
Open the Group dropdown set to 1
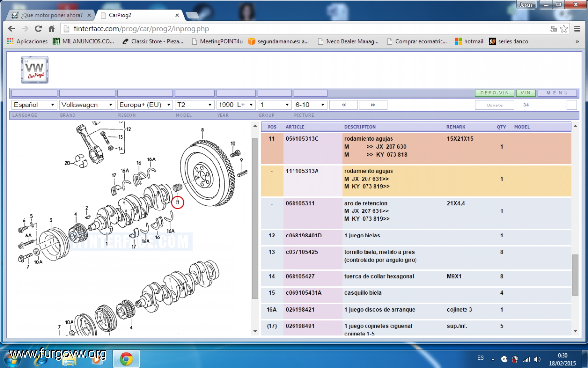click(x=274, y=105)
